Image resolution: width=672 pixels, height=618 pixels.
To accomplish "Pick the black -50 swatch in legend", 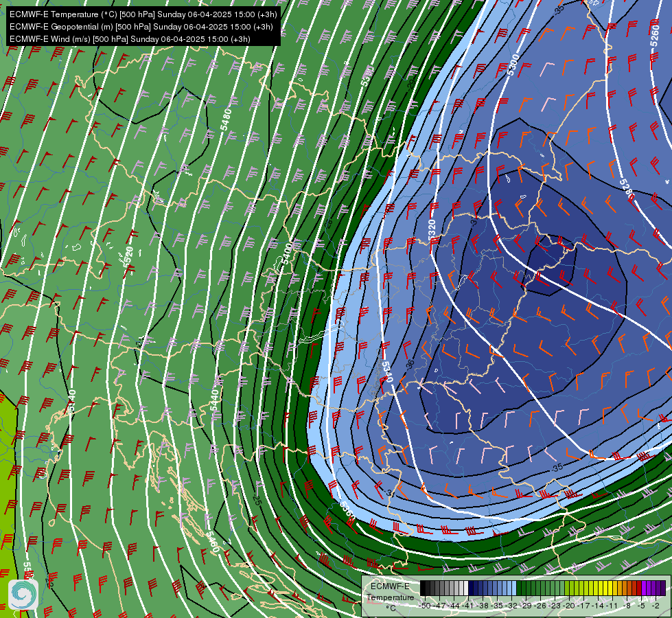I will [x=423, y=588].
